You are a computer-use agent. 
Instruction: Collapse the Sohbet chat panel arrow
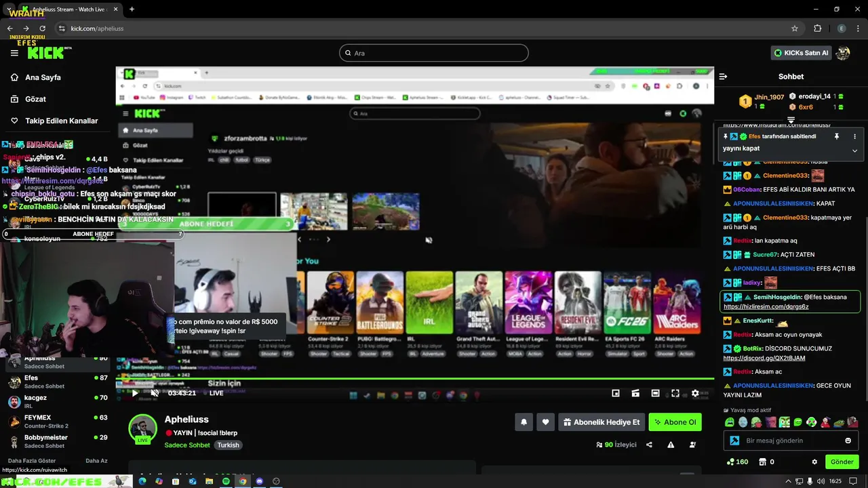[723, 77]
